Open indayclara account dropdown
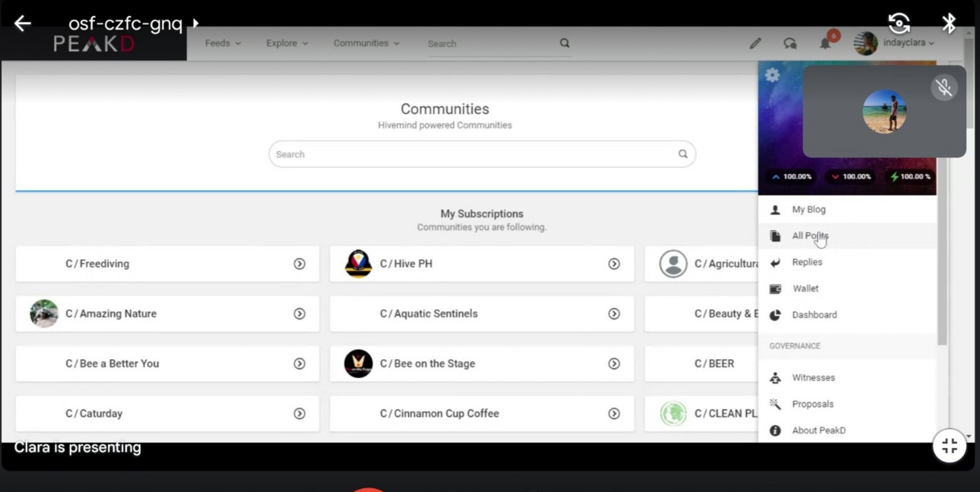Image resolution: width=980 pixels, height=492 pixels. (x=908, y=43)
